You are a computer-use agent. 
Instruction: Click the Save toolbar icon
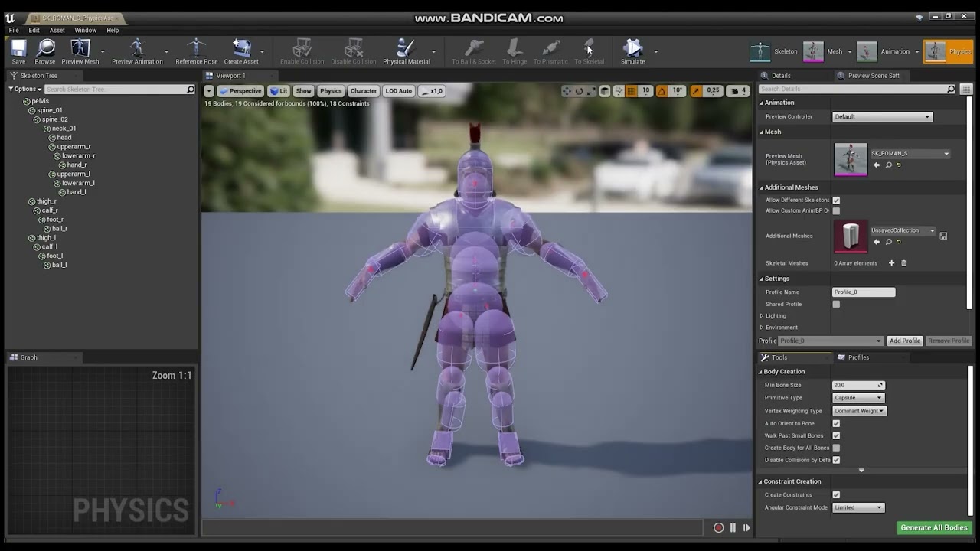click(x=18, y=49)
